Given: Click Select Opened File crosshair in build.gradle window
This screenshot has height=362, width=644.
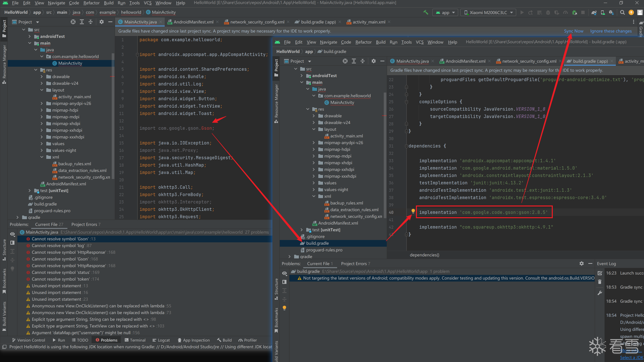Looking at the screenshot, I should [345, 61].
